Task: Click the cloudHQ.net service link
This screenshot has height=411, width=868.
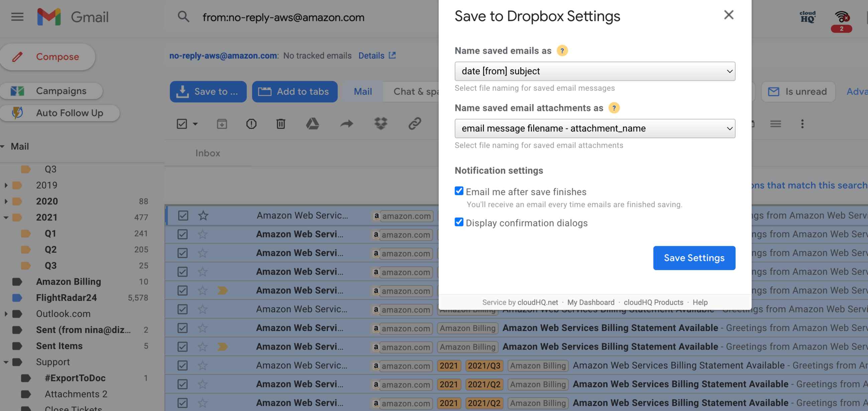Action: (x=537, y=303)
